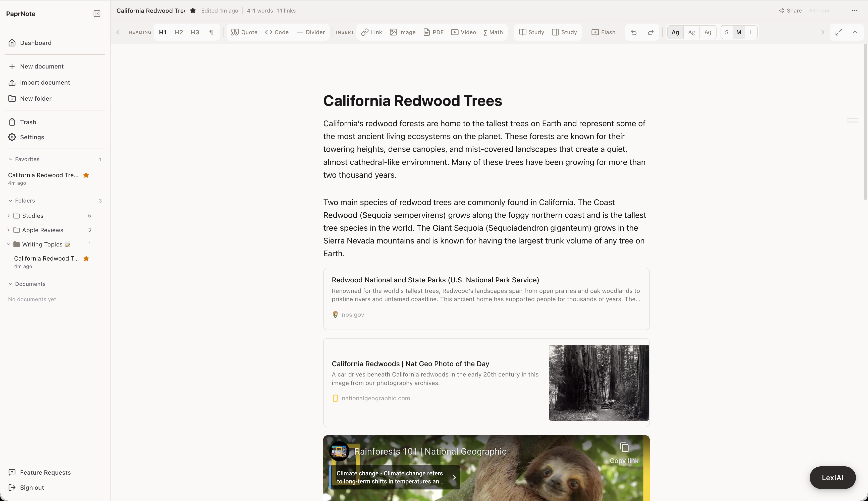Open the LexiAI assistant
The width and height of the screenshot is (868, 501).
[x=832, y=477]
